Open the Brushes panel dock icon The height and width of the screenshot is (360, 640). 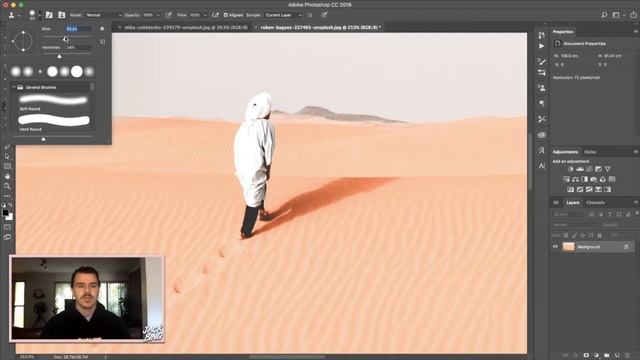click(542, 73)
